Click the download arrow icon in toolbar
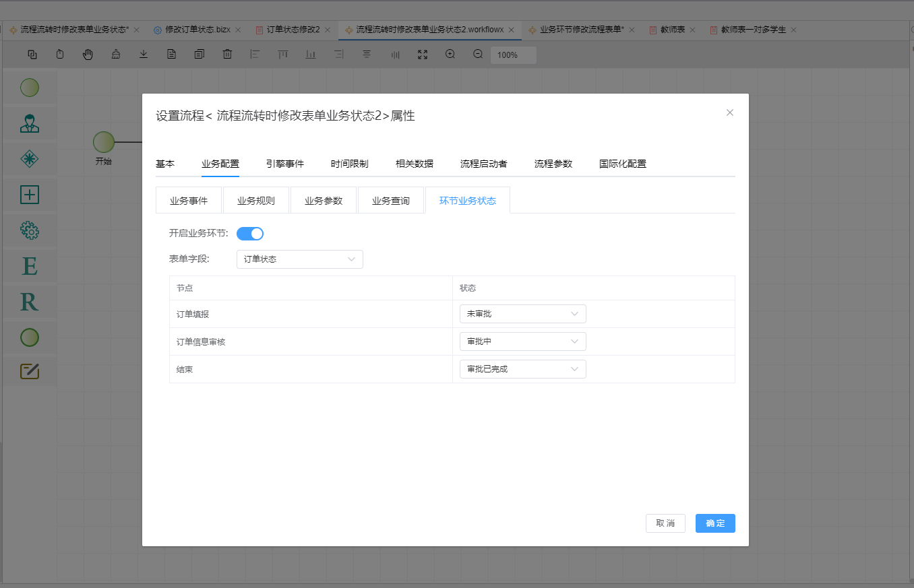Image resolution: width=914 pixels, height=588 pixels. pyautogui.click(x=144, y=55)
